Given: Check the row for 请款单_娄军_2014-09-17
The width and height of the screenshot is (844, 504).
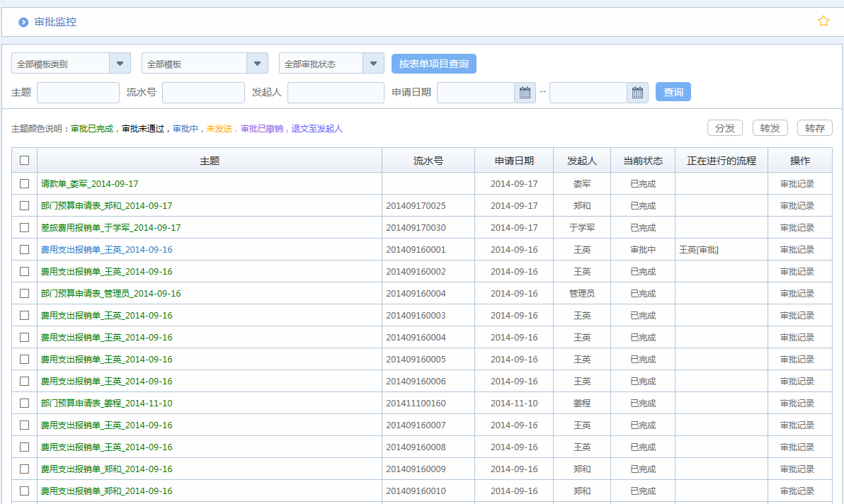Looking at the screenshot, I should click(24, 183).
